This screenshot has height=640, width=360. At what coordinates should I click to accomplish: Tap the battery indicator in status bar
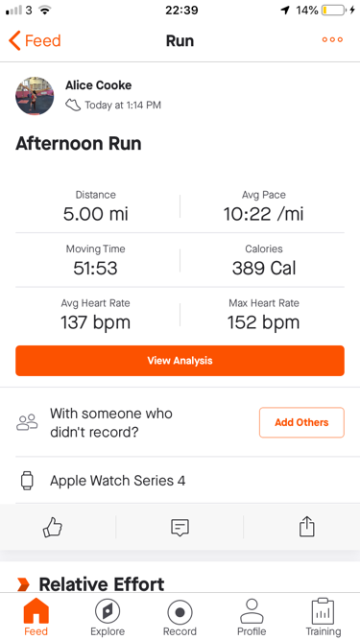333,10
